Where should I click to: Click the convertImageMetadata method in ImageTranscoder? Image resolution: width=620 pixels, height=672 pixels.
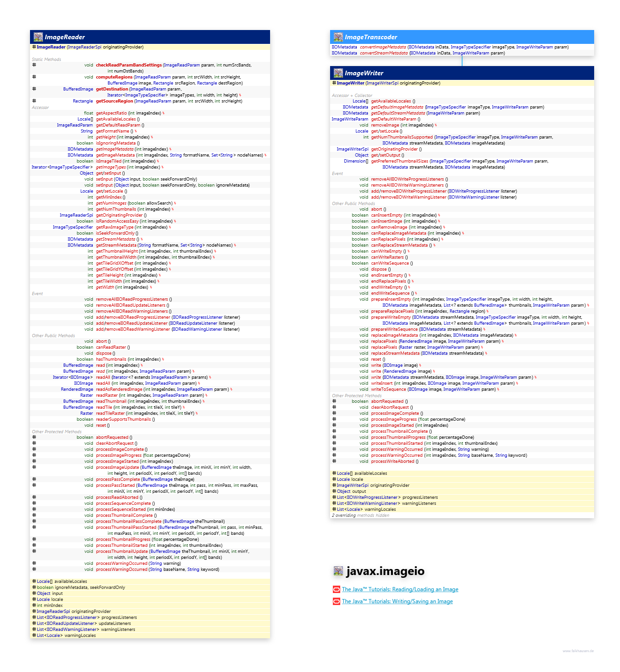click(383, 47)
